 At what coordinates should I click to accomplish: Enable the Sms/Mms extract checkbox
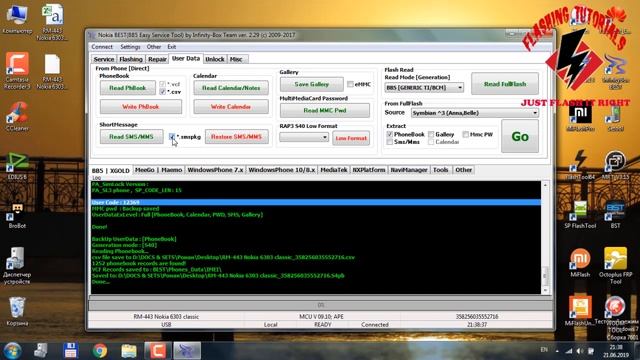coord(389,142)
